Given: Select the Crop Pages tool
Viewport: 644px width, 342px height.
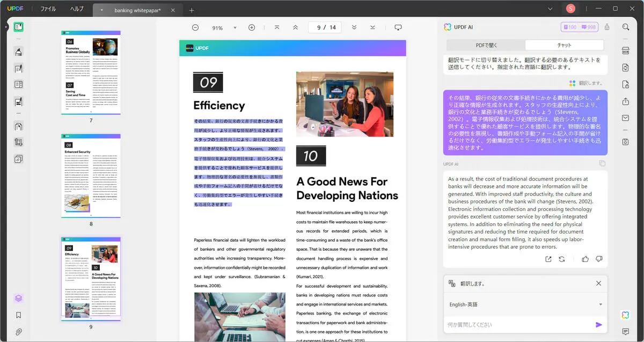Looking at the screenshot, I should (x=19, y=142).
